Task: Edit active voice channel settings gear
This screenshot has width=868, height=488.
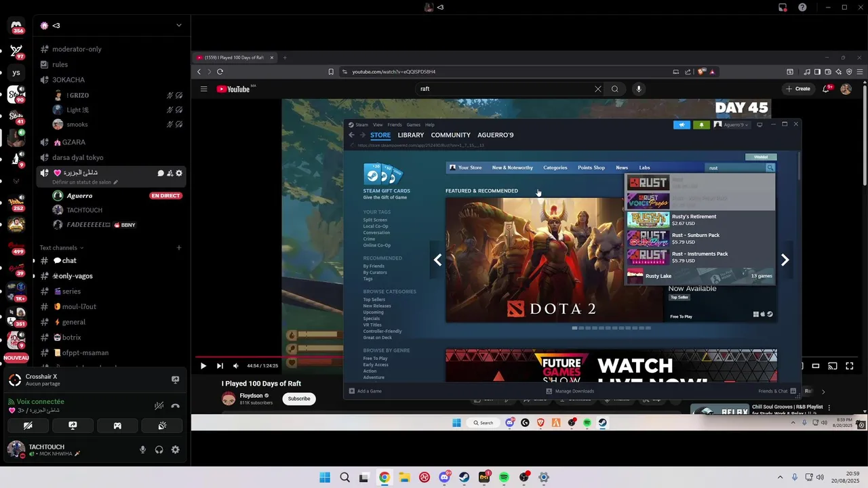Action: [x=179, y=173]
